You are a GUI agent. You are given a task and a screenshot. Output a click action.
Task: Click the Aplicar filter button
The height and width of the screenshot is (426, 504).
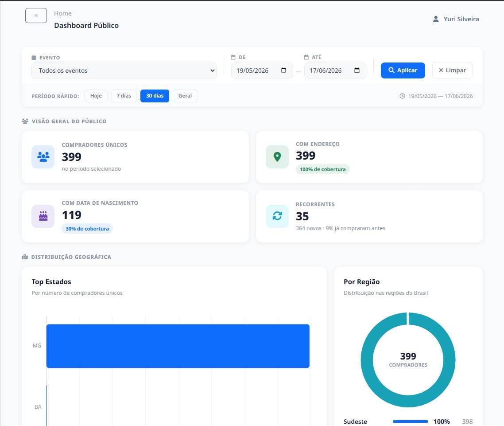tap(403, 70)
